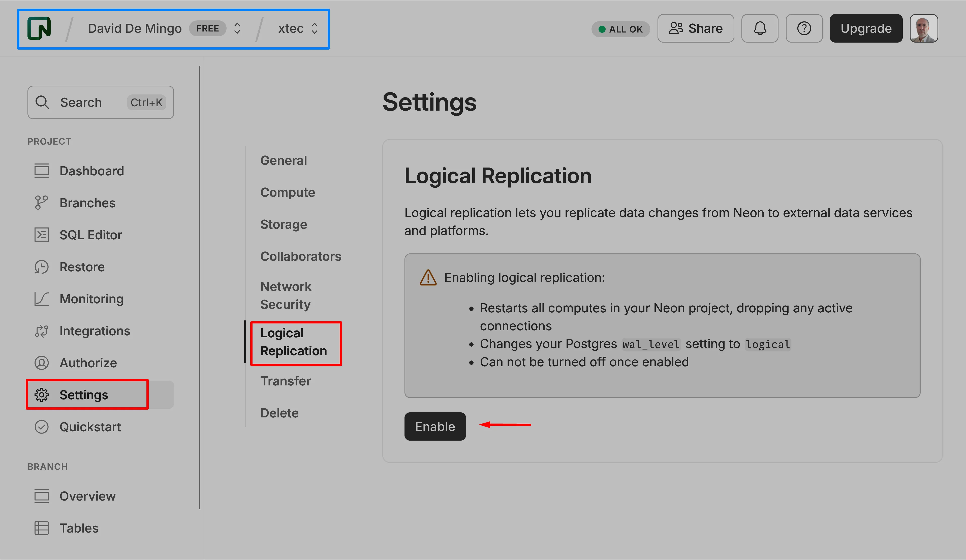Click the help question mark icon

click(804, 28)
